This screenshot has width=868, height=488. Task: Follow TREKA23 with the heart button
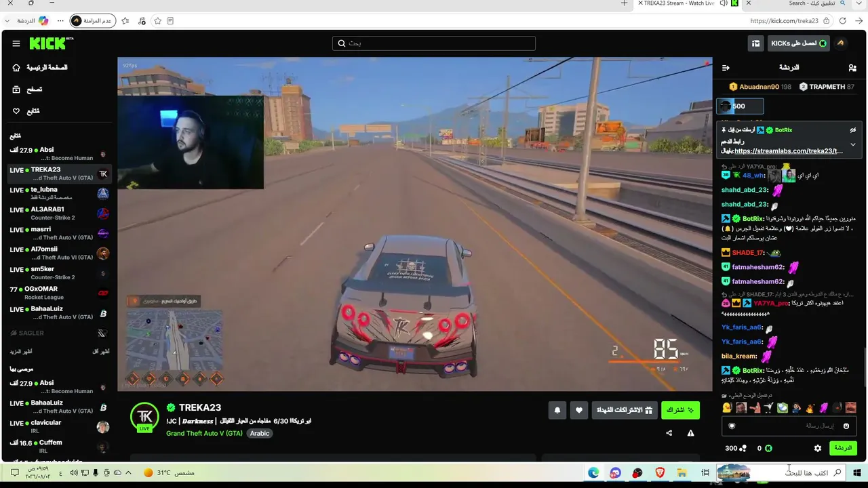pyautogui.click(x=579, y=410)
